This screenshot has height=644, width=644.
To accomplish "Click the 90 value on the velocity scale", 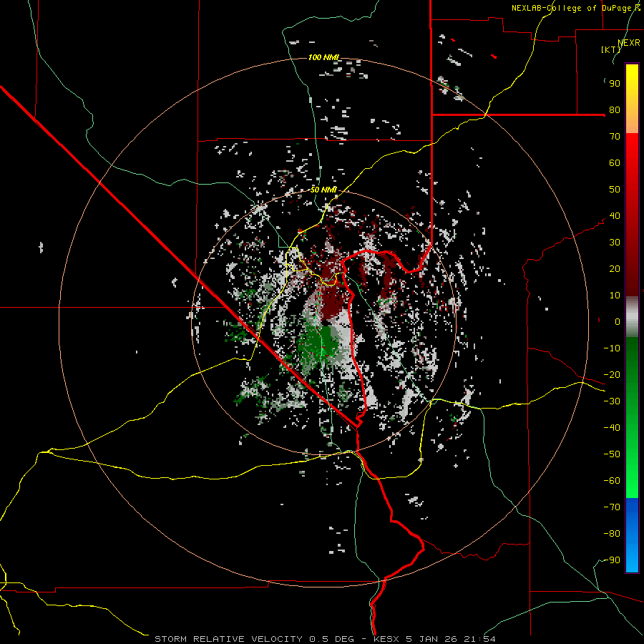I will [x=615, y=84].
